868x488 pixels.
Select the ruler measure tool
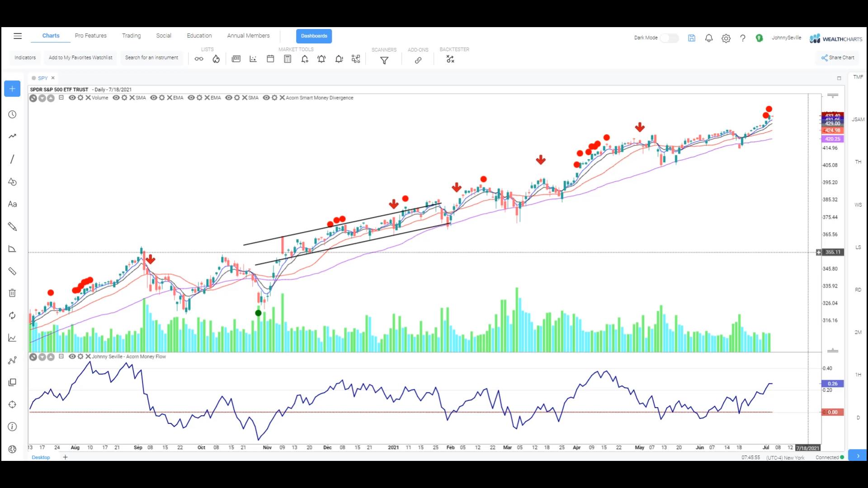click(12, 271)
